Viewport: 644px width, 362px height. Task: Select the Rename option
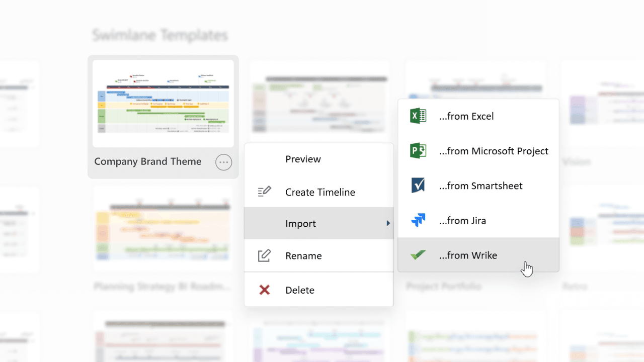318,255
